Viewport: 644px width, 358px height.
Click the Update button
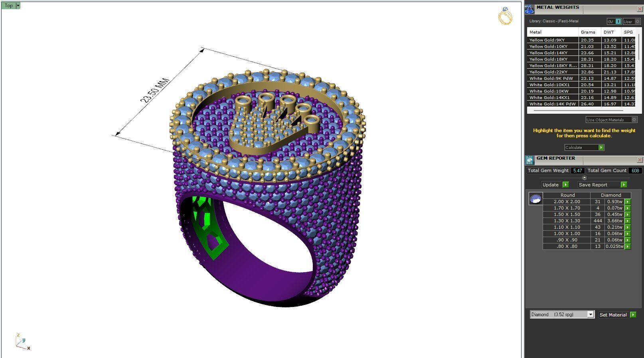555,185
